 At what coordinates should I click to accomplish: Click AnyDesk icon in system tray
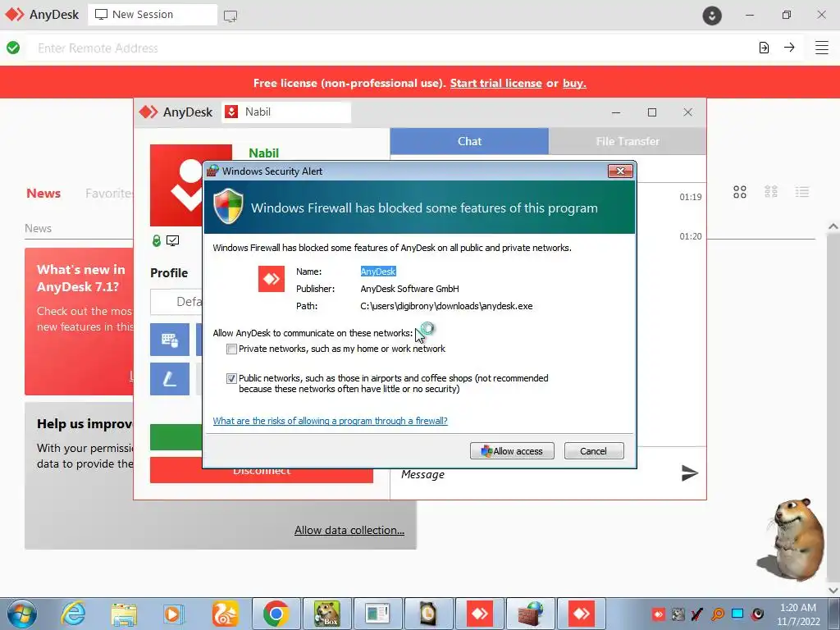click(x=659, y=614)
